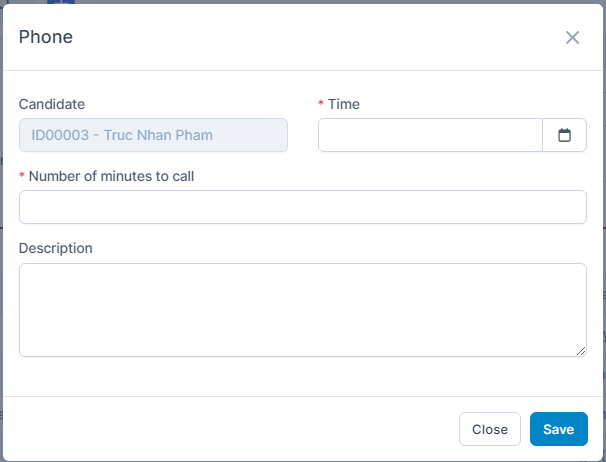Screen dimensions: 606x462
Task: Click the Time field label
Action: (344, 104)
